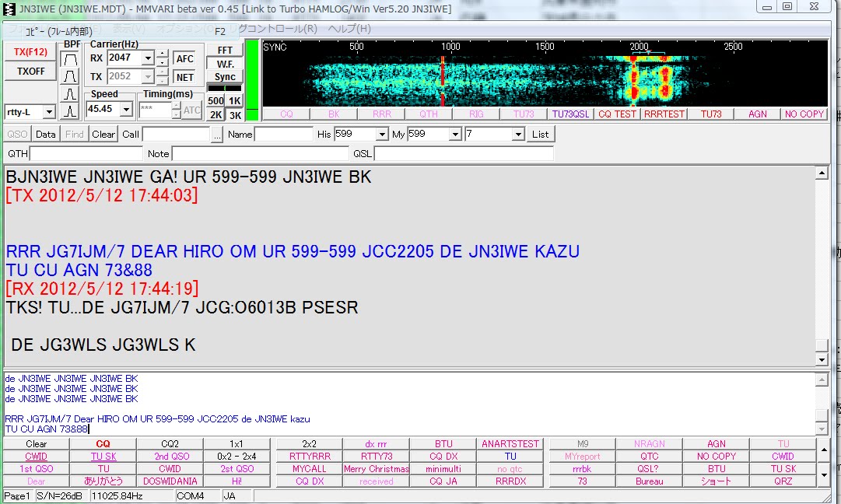841x504 pixels.
Task: Toggle the AFC button
Action: click(x=184, y=59)
